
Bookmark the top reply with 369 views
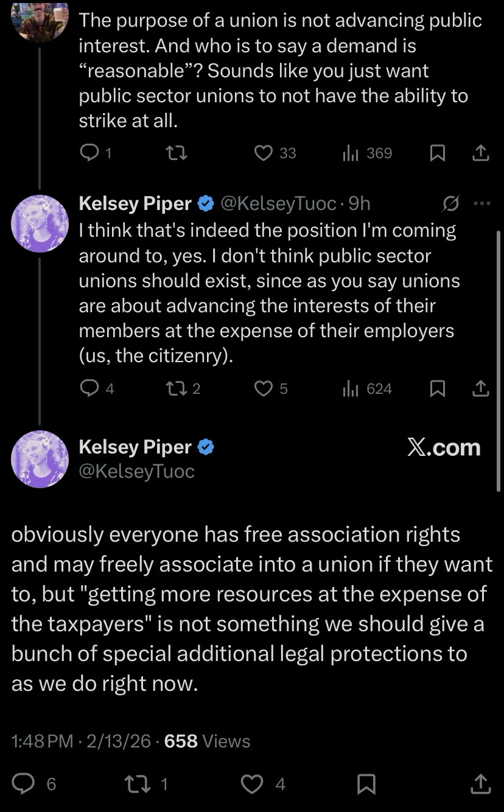click(x=437, y=153)
